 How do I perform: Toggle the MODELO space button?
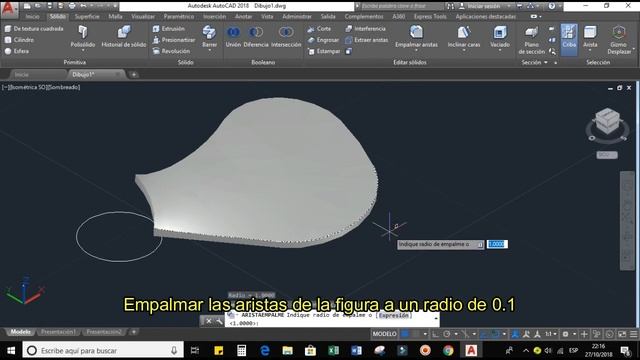point(384,334)
